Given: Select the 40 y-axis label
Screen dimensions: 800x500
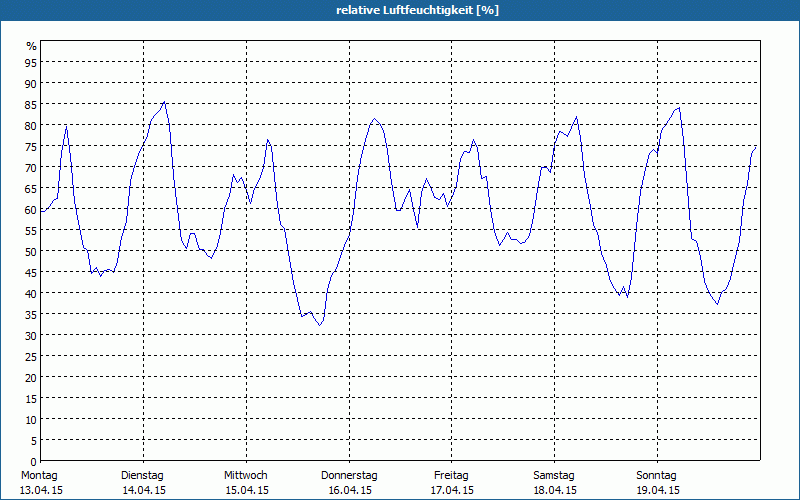Looking at the screenshot, I should click(x=31, y=293).
